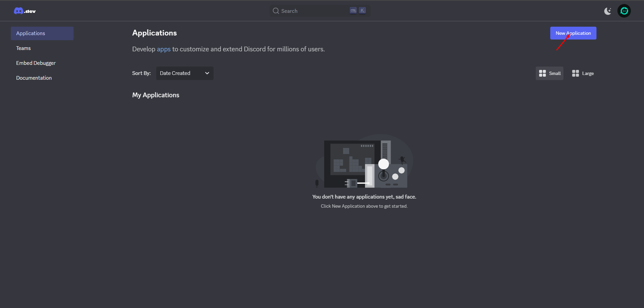Click the 'Click New Application above' hint text
644x308 pixels.
click(x=364, y=206)
